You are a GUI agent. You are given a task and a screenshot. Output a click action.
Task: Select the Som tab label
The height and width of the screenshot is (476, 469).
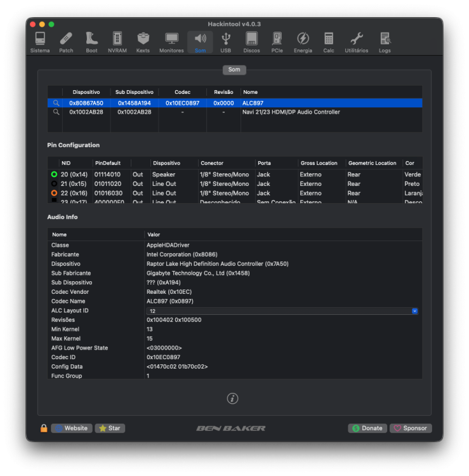(234, 70)
